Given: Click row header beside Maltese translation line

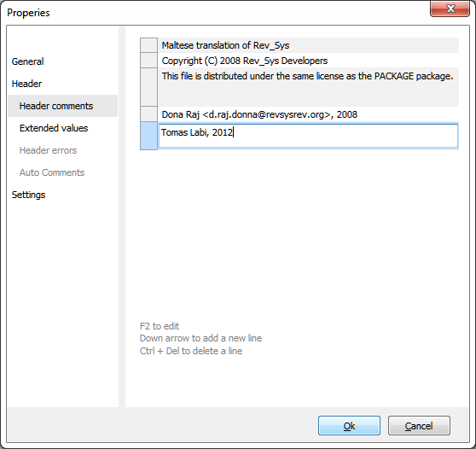Looking at the screenshot, I should [x=148, y=45].
